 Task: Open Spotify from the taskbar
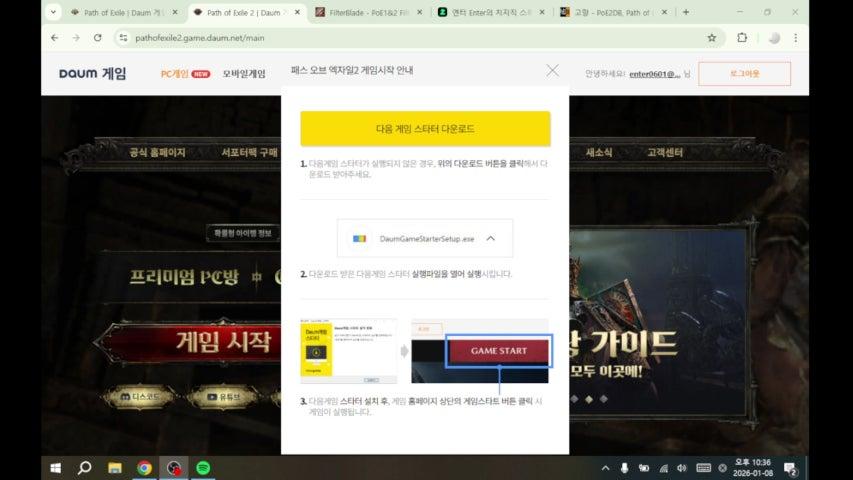(x=203, y=468)
